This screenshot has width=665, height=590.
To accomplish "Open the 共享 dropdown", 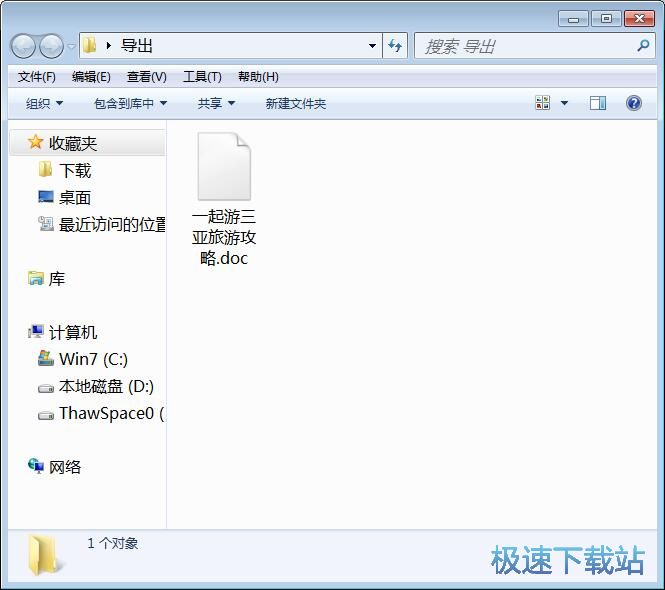I will click(x=216, y=103).
